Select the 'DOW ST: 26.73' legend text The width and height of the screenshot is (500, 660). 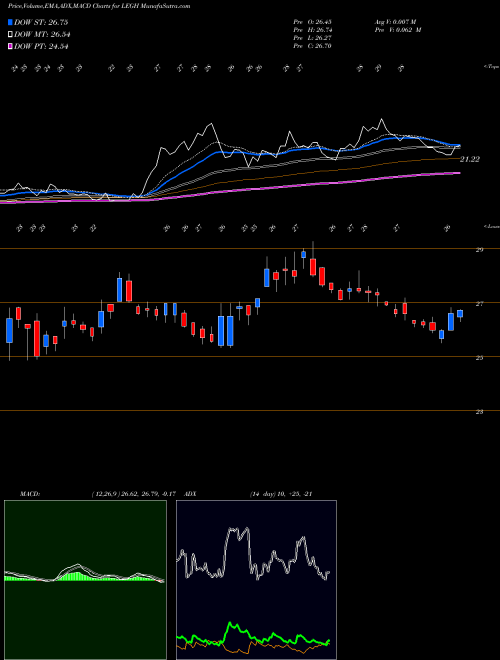(41, 22)
